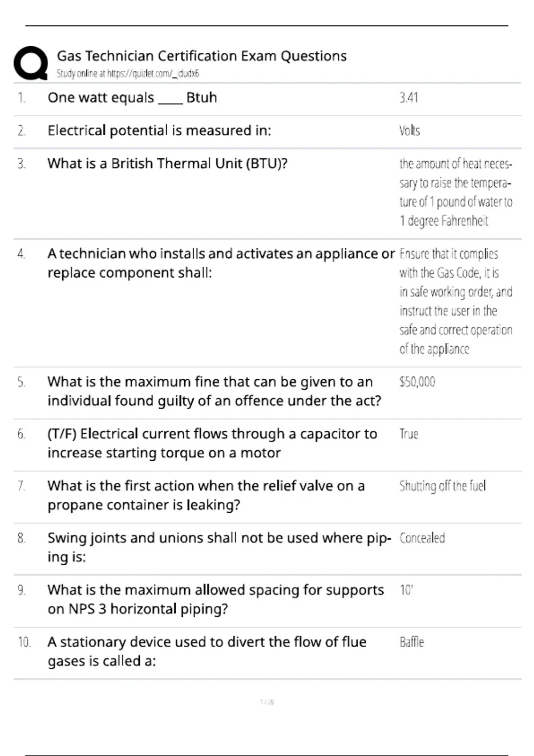Select question 1 about one watt equals Btuh
Image resolution: width=534 pixels, height=756 pixels.
(x=132, y=97)
